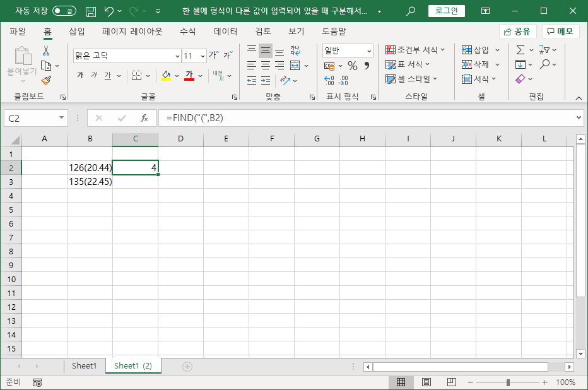This screenshot has width=588, height=390.
Task: Open the 수식 ribbon tab
Action: tap(188, 32)
